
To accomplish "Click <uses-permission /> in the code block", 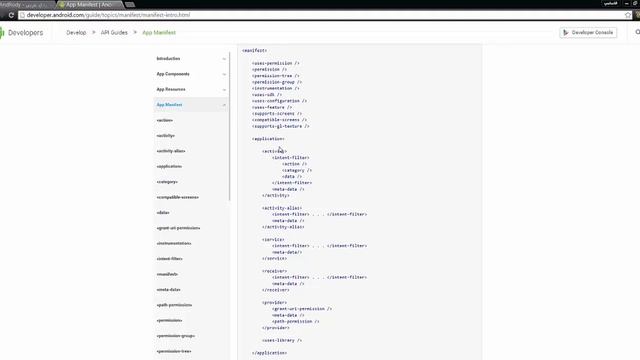I will [276, 63].
